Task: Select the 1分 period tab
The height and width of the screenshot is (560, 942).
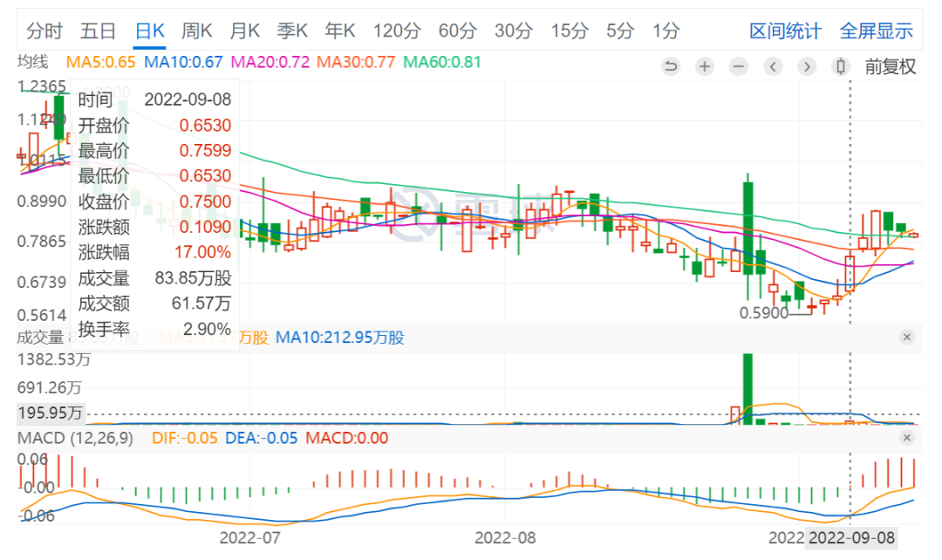Action: click(666, 31)
